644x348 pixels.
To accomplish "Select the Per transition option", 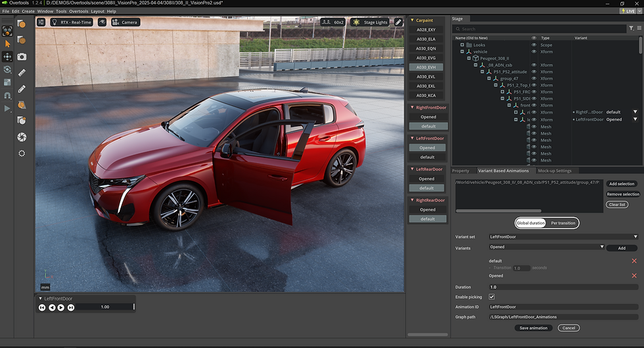I will point(563,223).
